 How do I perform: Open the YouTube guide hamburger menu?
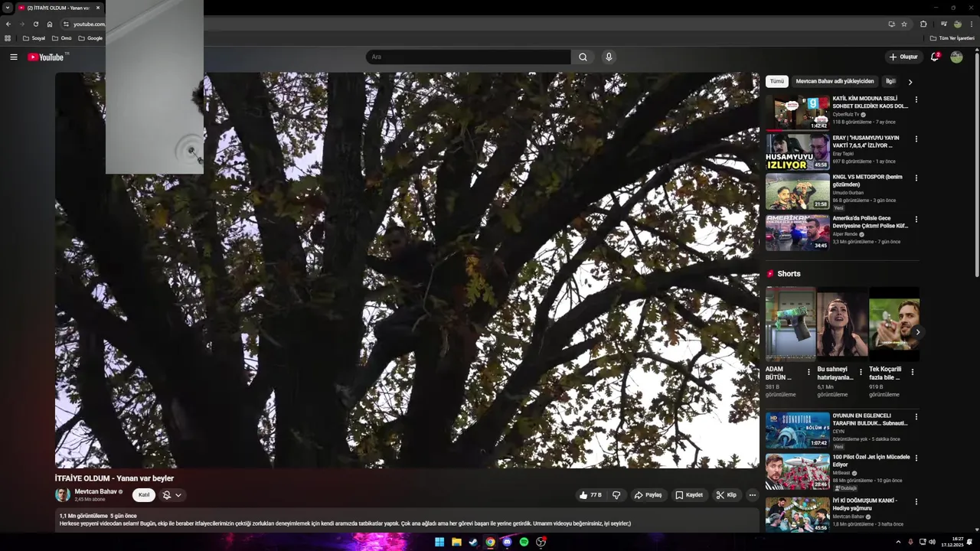(x=14, y=57)
